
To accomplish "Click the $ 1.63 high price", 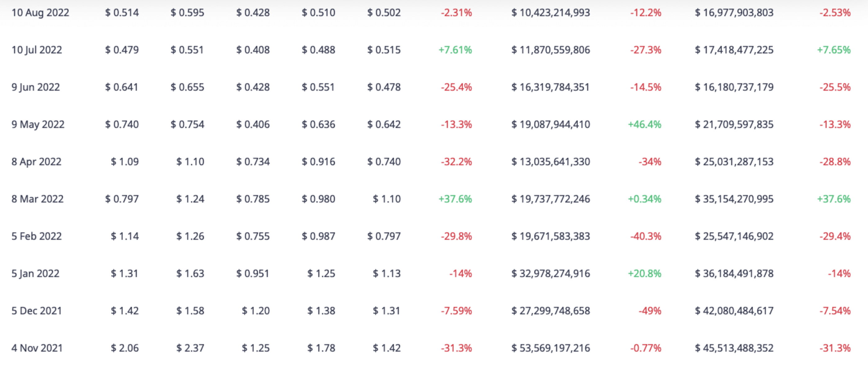I will 190,273.
